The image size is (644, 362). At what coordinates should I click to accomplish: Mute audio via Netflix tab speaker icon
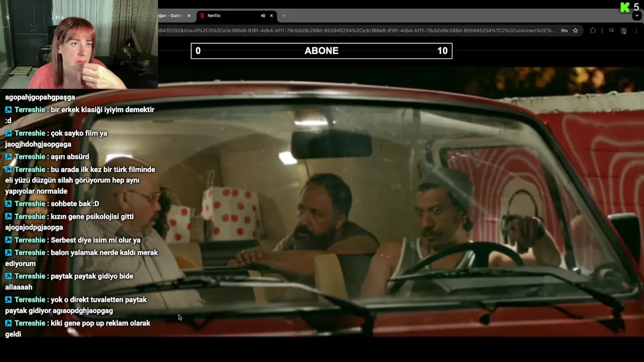tap(263, 16)
